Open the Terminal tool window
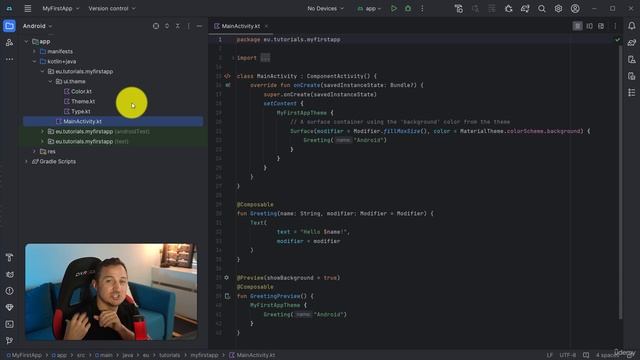Screen dimensions: 640x360 [9, 324]
